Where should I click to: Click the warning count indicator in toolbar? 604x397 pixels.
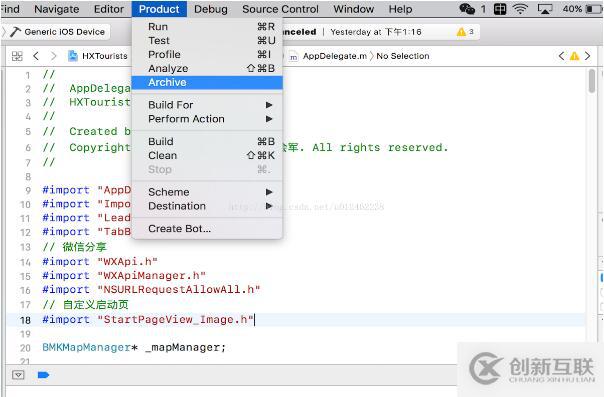[x=465, y=32]
